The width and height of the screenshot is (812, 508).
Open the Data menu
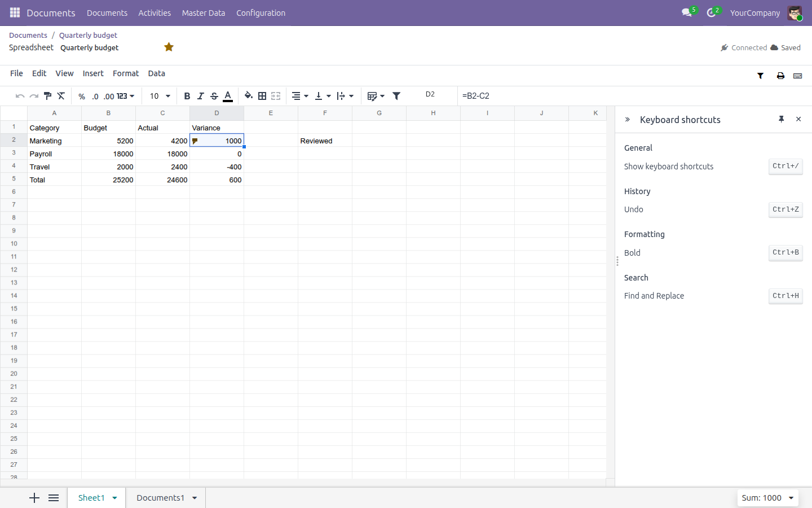click(x=157, y=73)
